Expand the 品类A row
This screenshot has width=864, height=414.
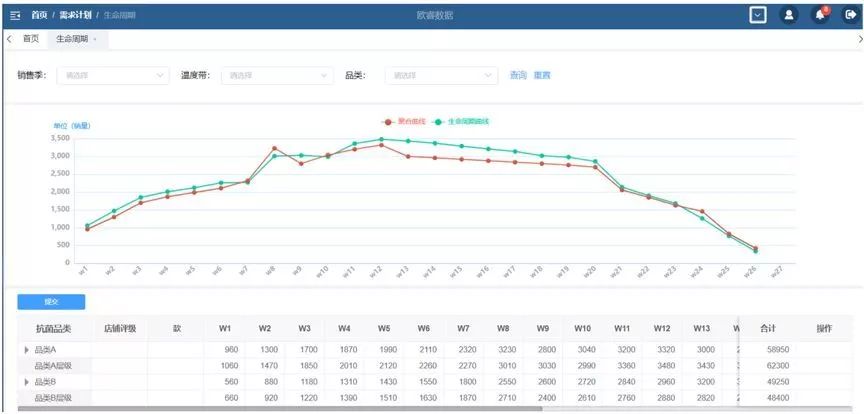click(27, 349)
